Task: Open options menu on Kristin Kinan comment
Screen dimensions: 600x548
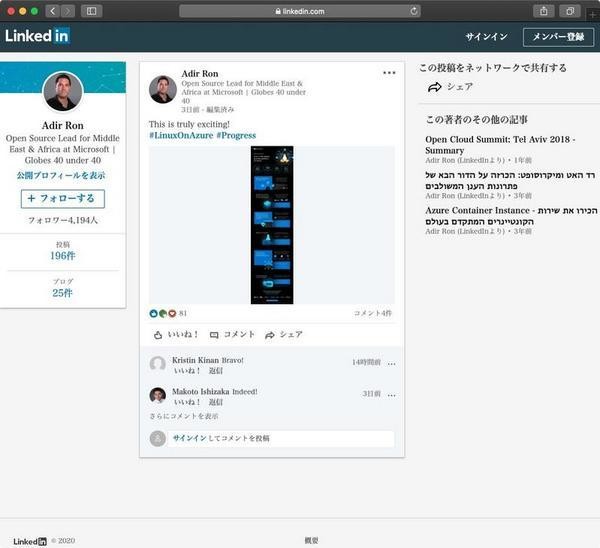Action: 391,364
